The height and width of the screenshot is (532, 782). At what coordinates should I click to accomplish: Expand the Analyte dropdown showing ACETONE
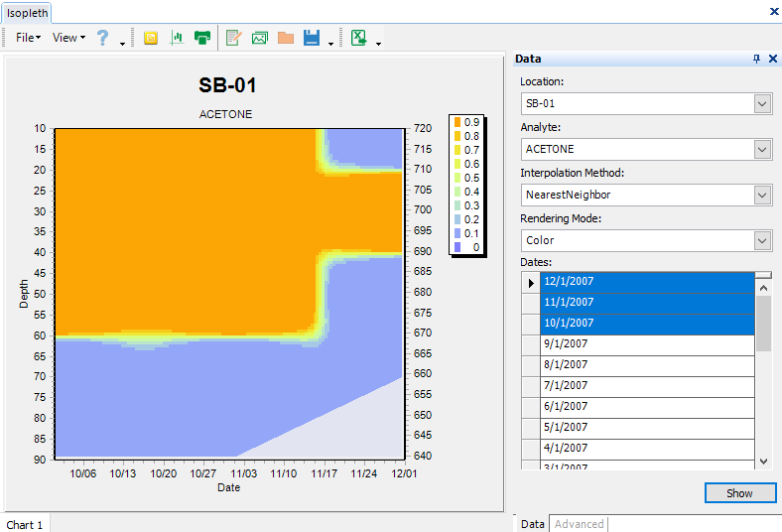762,149
